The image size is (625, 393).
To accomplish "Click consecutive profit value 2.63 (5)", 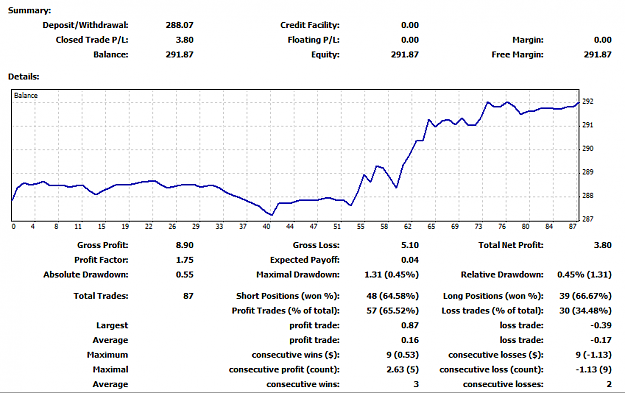I will [x=402, y=370].
